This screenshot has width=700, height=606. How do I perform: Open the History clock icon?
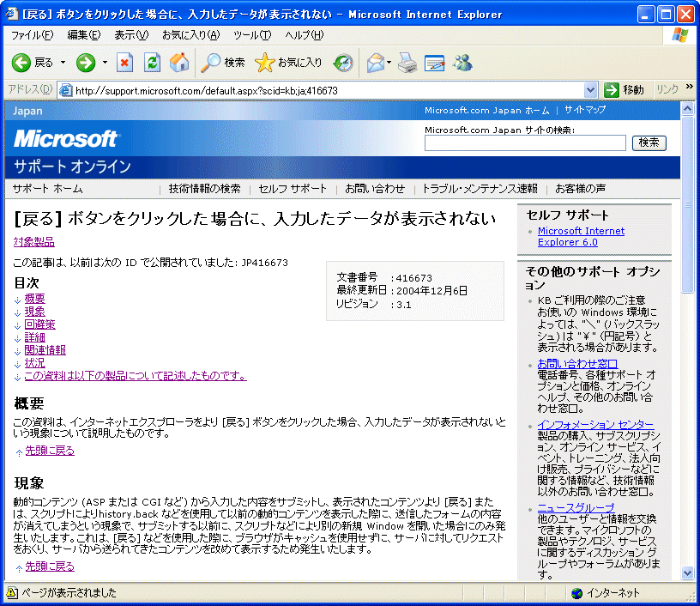(343, 63)
